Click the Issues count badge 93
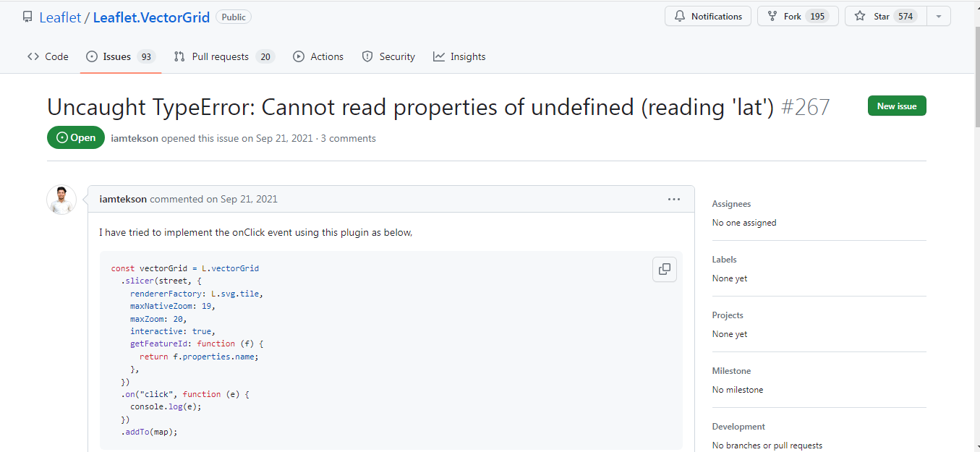Image resolution: width=980 pixels, height=452 pixels. 146,56
